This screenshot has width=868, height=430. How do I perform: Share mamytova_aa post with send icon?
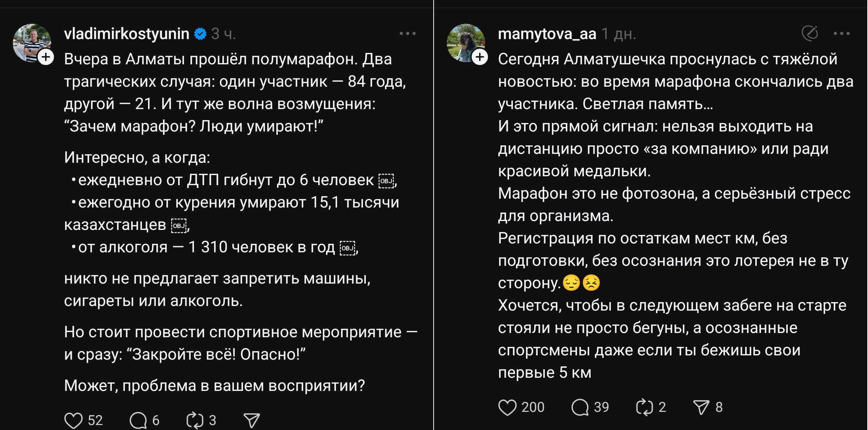[701, 407]
